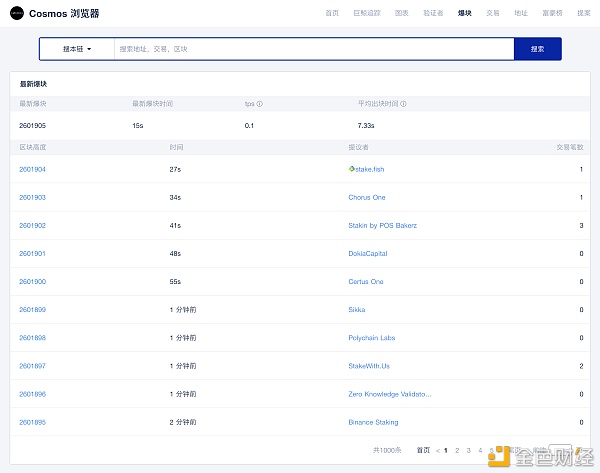Open the Certus One proposer link
600x473 pixels.
(x=366, y=282)
